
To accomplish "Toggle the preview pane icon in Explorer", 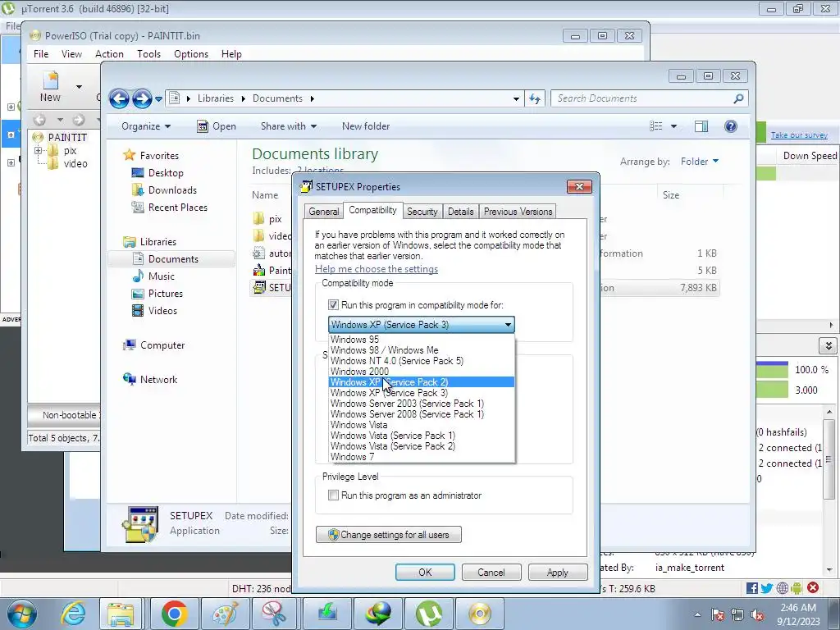I will tap(701, 126).
